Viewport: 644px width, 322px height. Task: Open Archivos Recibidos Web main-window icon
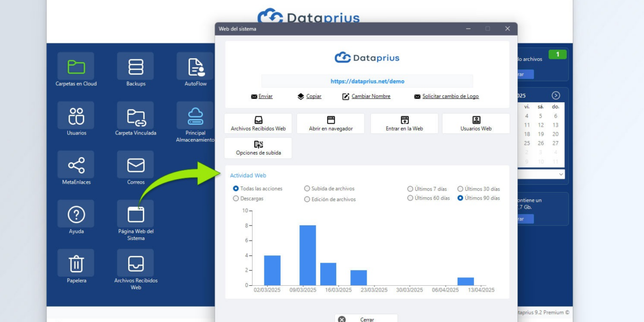point(136,263)
